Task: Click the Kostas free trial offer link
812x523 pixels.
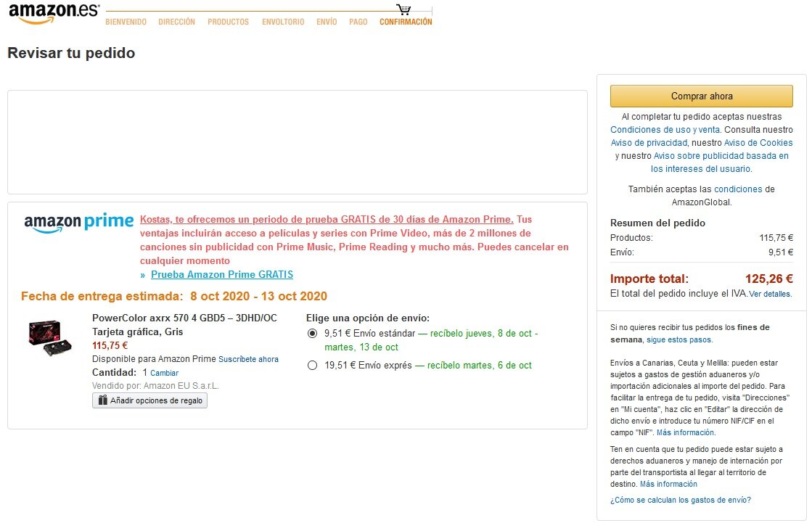Action: tap(327, 220)
